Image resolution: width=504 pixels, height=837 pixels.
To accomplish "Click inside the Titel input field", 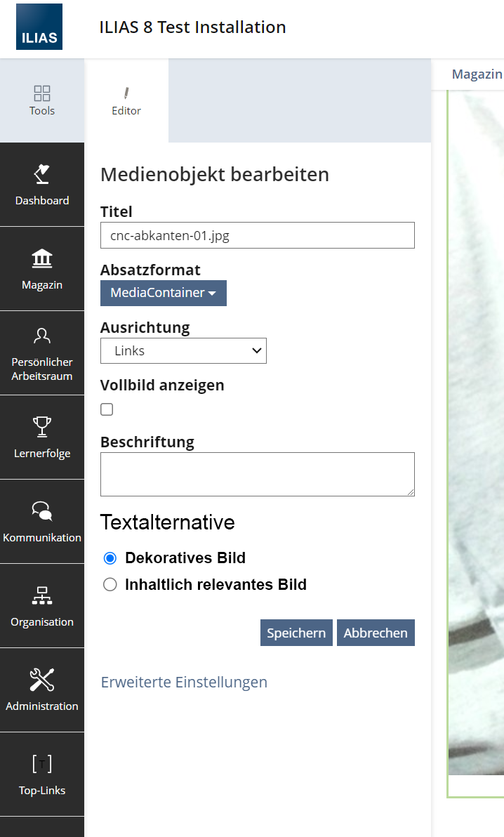I will 257,235.
